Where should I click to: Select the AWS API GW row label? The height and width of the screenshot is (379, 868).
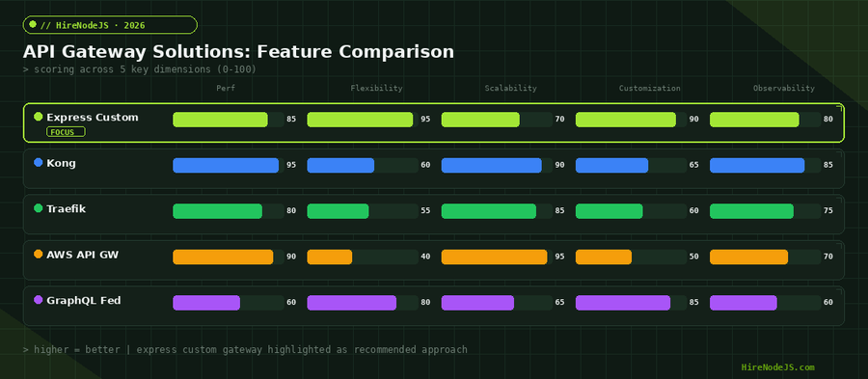coord(83,255)
